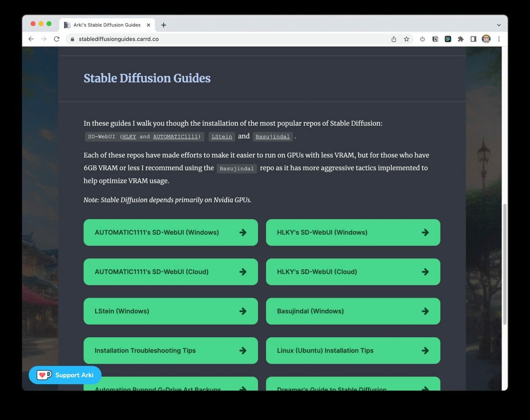Click arrow icon on HLKY Cloud button
Image resolution: width=530 pixels, height=420 pixels.
(425, 272)
